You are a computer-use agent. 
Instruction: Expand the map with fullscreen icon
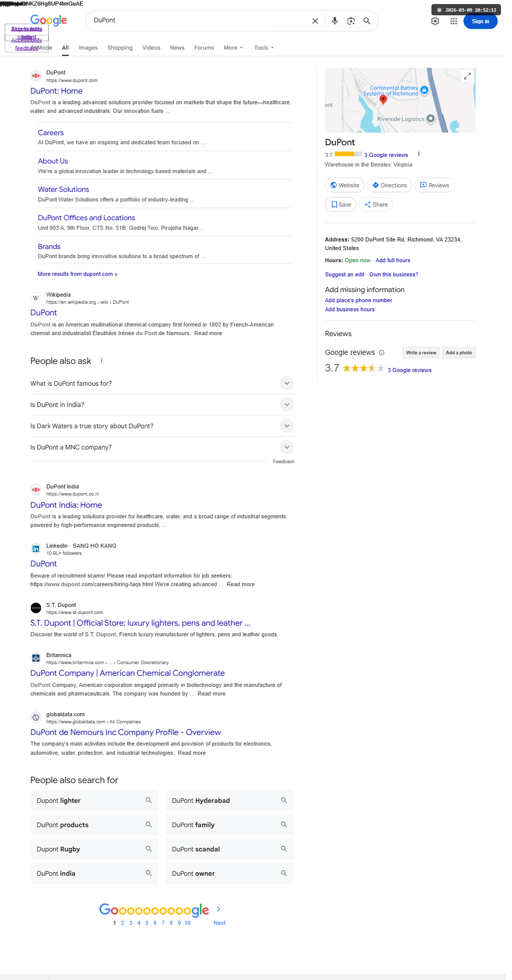pos(467,76)
